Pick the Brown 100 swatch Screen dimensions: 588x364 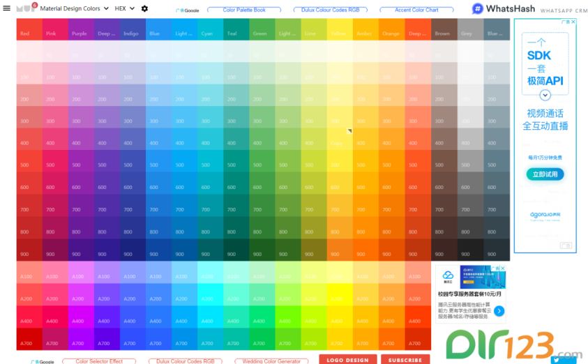[444, 73]
